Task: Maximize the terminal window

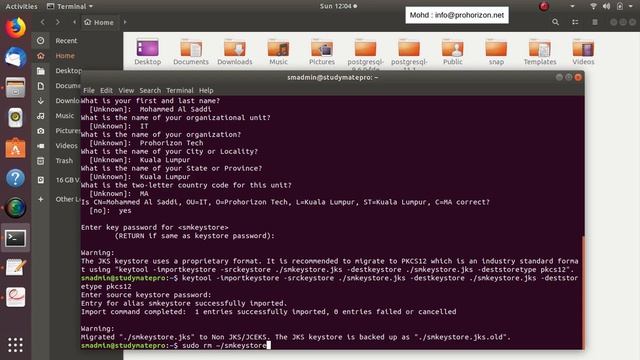Action: click(x=569, y=77)
